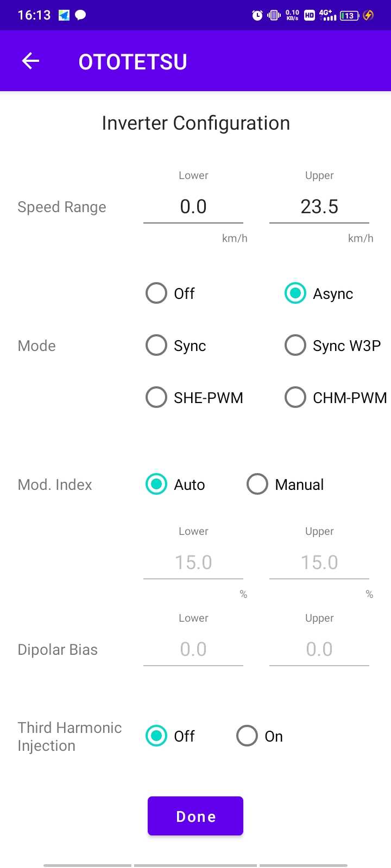391x868 pixels.
Task: Turn Third Harmonic Injection off
Action: pos(156,736)
